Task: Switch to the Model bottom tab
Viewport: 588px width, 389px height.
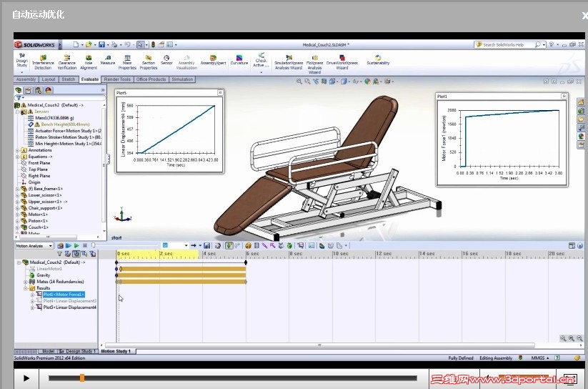Action: point(48,351)
